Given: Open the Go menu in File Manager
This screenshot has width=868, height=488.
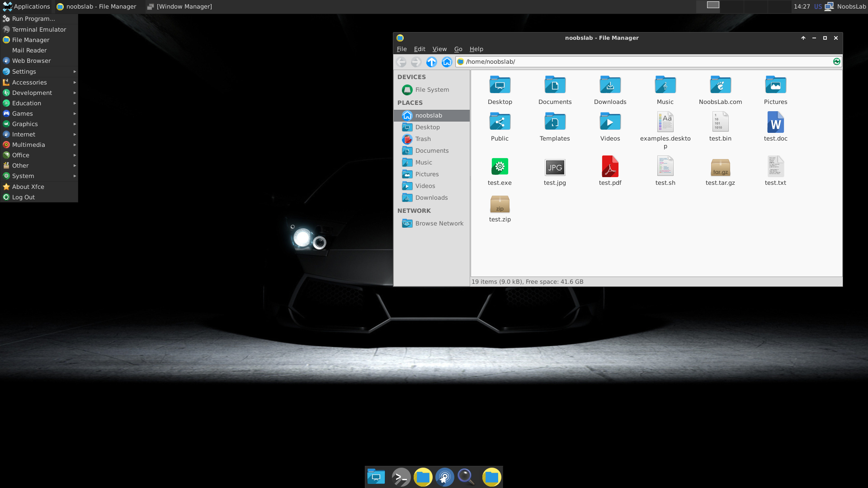Looking at the screenshot, I should (458, 49).
